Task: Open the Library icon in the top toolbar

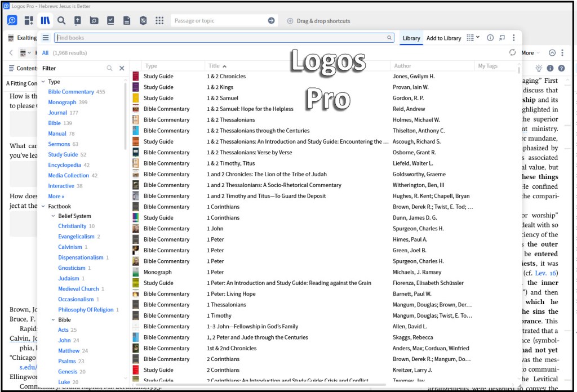Action: [x=45, y=21]
